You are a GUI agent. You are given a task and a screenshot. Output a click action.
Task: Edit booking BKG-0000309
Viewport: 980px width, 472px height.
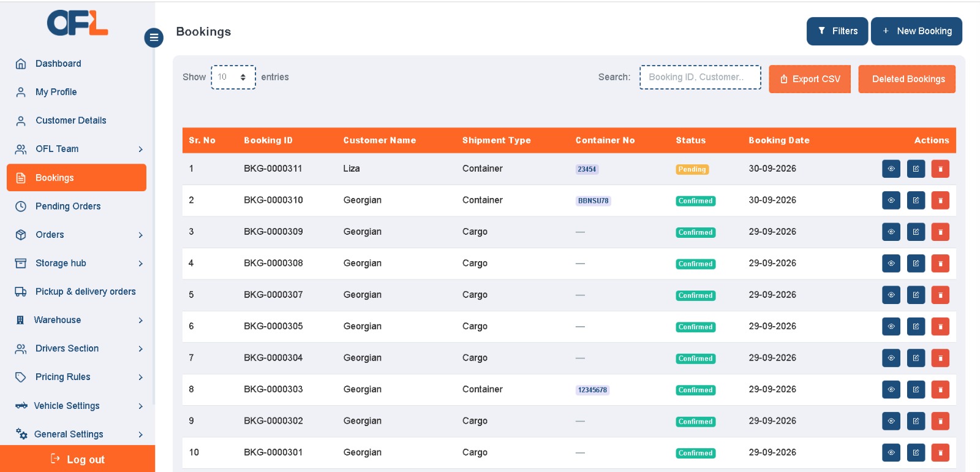pos(916,232)
